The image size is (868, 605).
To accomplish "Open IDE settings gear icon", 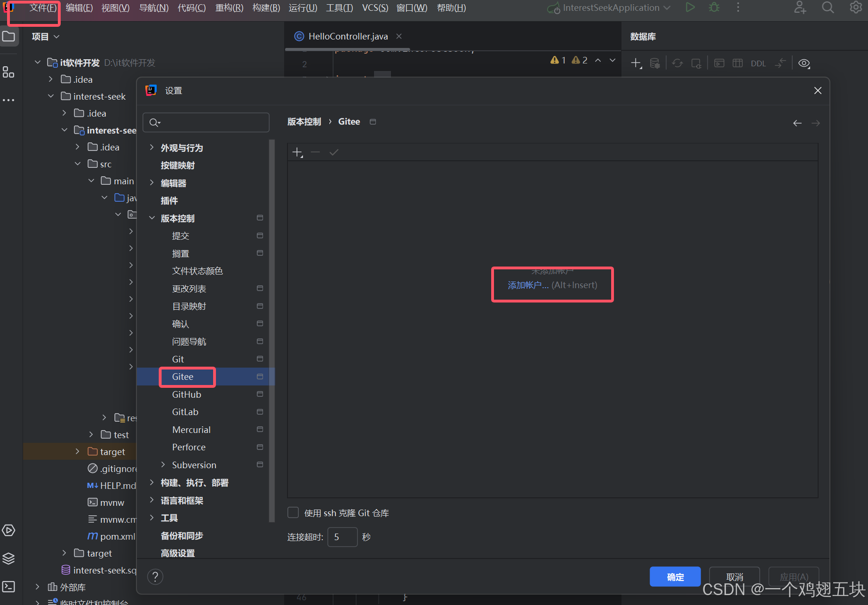I will click(x=856, y=8).
